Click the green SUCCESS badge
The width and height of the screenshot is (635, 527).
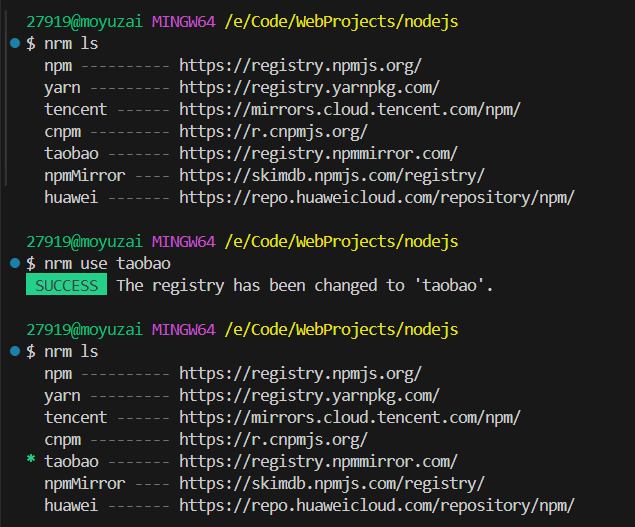[66, 284]
